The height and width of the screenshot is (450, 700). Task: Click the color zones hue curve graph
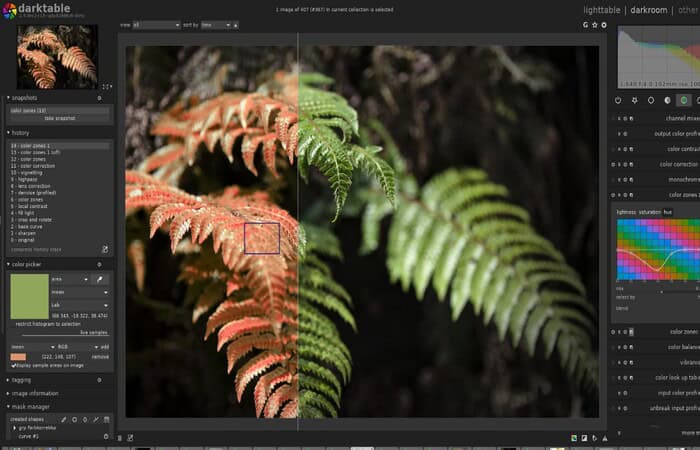coord(658,250)
